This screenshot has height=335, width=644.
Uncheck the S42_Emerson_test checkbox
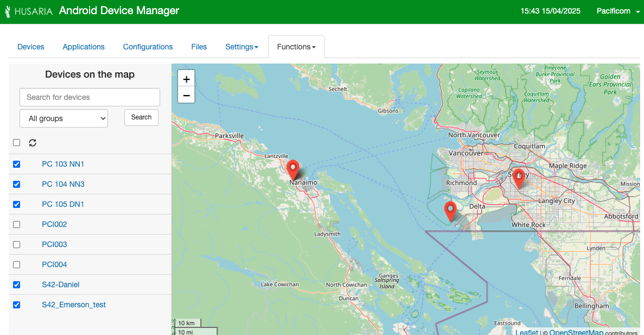[x=16, y=305]
